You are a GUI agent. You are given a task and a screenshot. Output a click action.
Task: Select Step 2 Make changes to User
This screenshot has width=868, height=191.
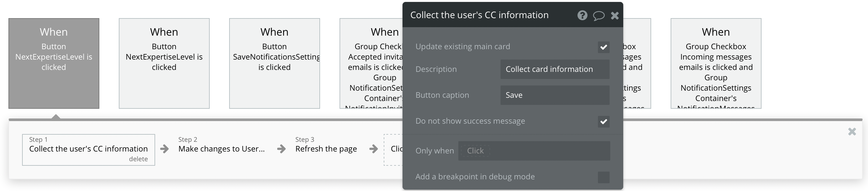point(221,149)
